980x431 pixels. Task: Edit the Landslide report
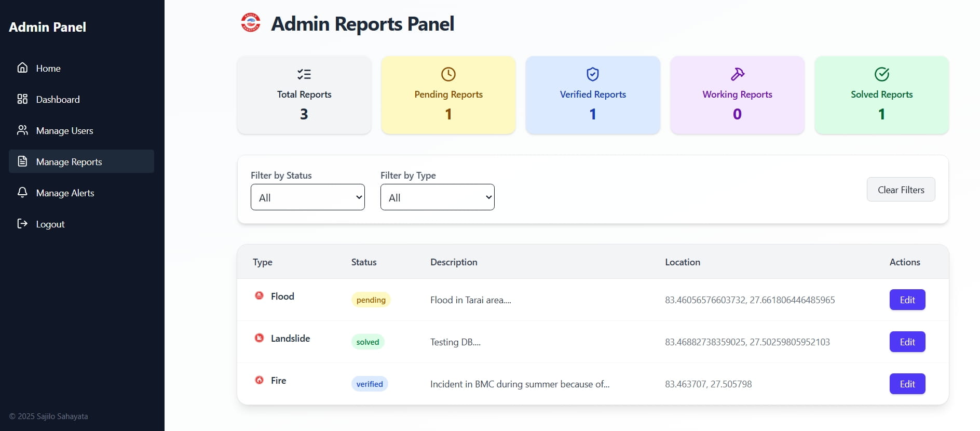(907, 342)
